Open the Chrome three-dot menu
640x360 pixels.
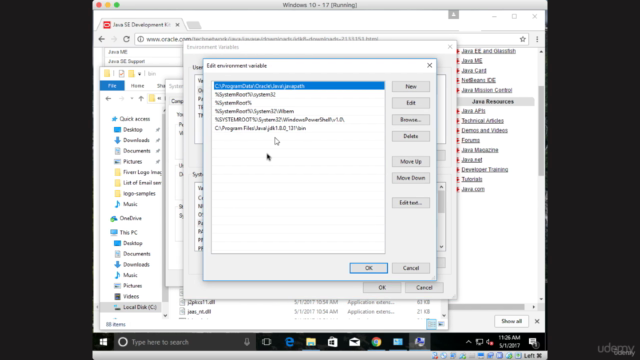pos(537,39)
